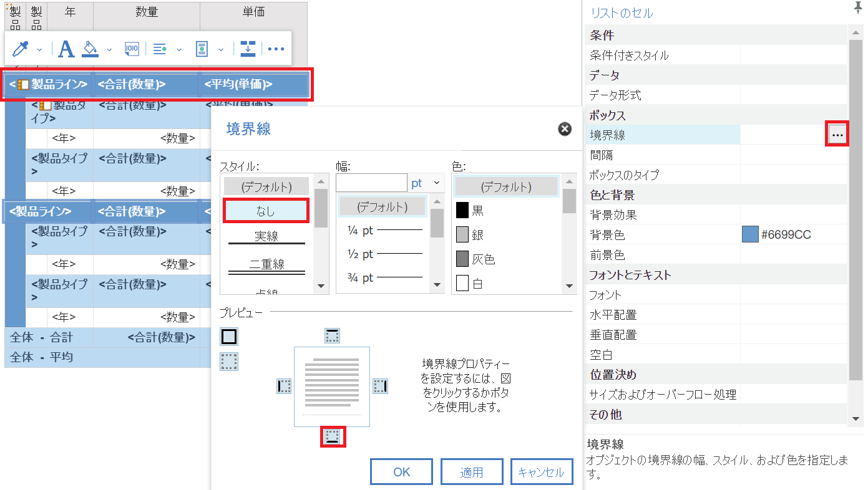Image resolution: width=868 pixels, height=490 pixels.
Task: Pick the 銀 silver color swatch
Action: tap(462, 234)
